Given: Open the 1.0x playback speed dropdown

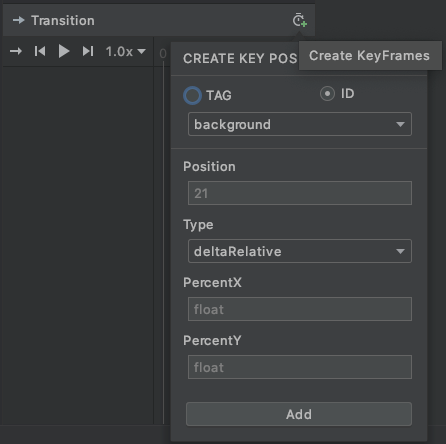Looking at the screenshot, I should click(126, 52).
